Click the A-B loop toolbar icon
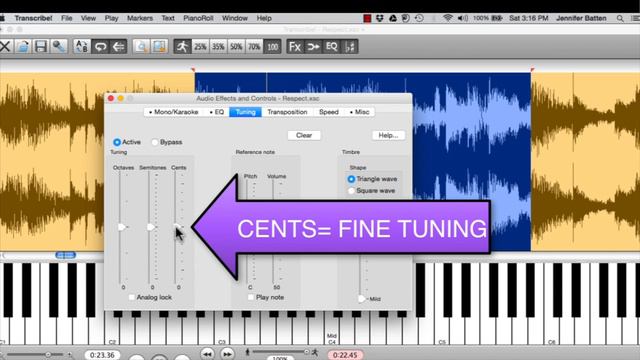 82,47
